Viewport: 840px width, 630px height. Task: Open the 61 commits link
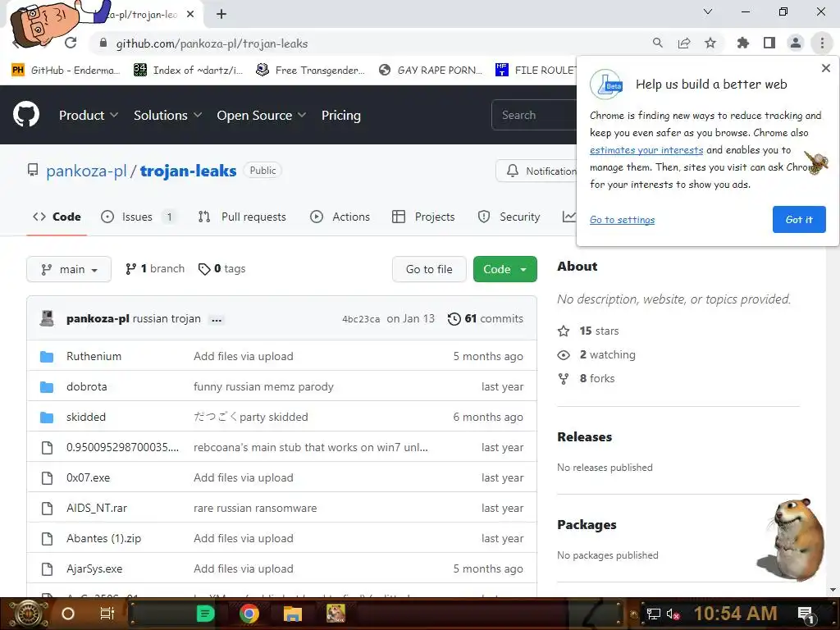486,319
